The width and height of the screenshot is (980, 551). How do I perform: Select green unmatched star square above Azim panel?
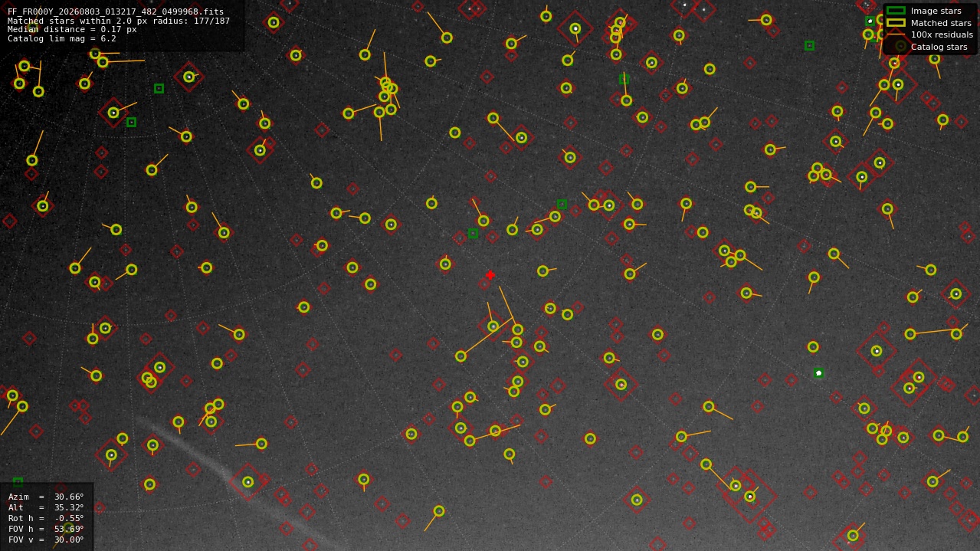tap(18, 483)
